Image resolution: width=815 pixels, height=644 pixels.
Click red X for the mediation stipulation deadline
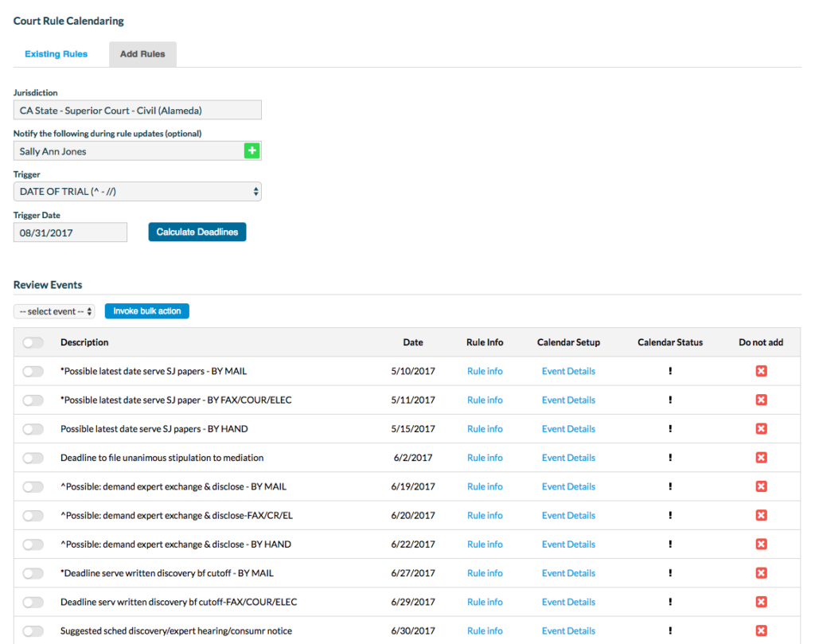tap(761, 458)
